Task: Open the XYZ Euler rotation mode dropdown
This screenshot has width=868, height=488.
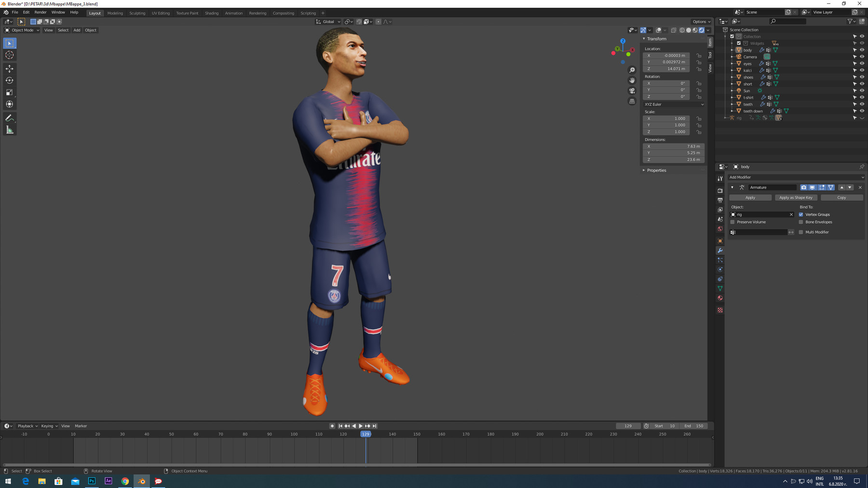Action: coord(673,105)
